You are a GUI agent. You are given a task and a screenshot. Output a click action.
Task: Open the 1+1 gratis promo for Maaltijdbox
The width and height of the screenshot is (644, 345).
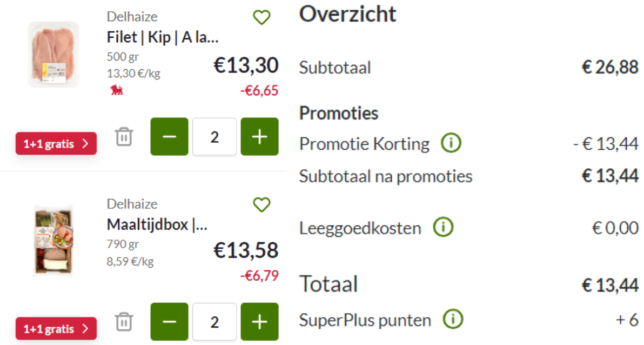coord(56,329)
